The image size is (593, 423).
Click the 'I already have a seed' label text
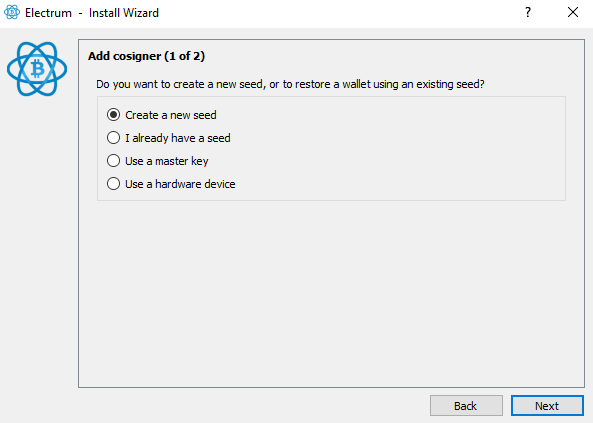tap(178, 138)
